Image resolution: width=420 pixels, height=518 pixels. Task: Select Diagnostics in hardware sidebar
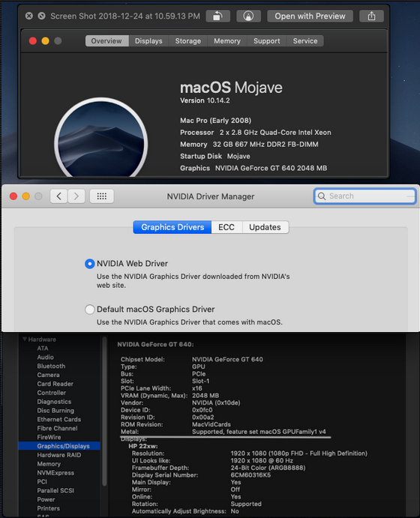pyautogui.click(x=54, y=402)
